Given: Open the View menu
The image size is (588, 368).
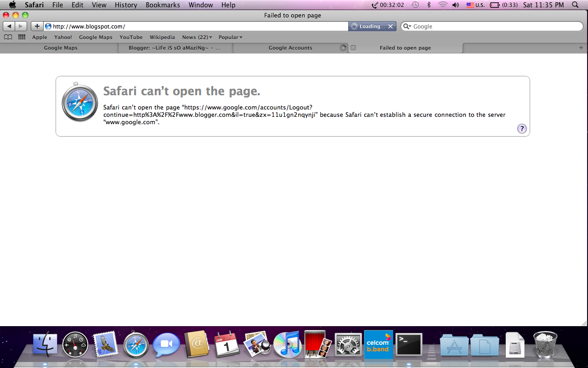Looking at the screenshot, I should tap(99, 5).
